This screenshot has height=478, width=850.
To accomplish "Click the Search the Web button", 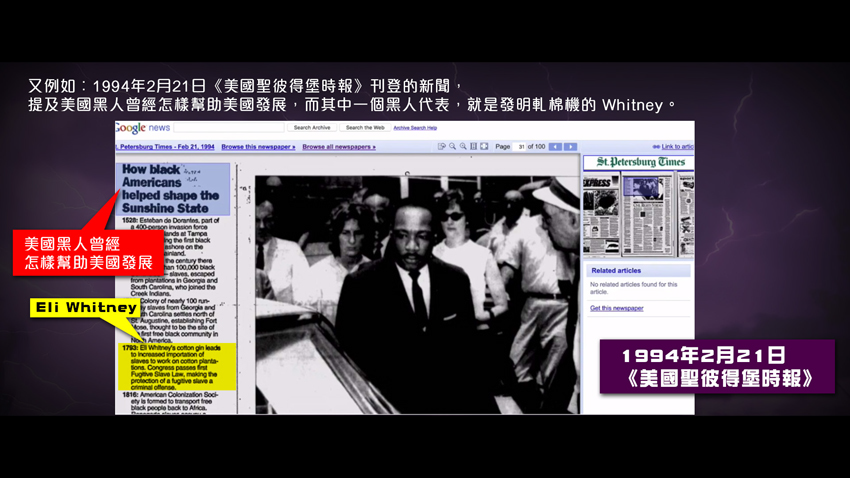I will click(x=365, y=127).
